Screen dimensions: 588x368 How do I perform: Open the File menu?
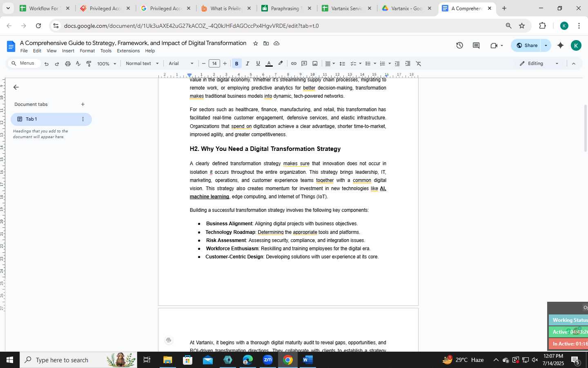point(24,51)
